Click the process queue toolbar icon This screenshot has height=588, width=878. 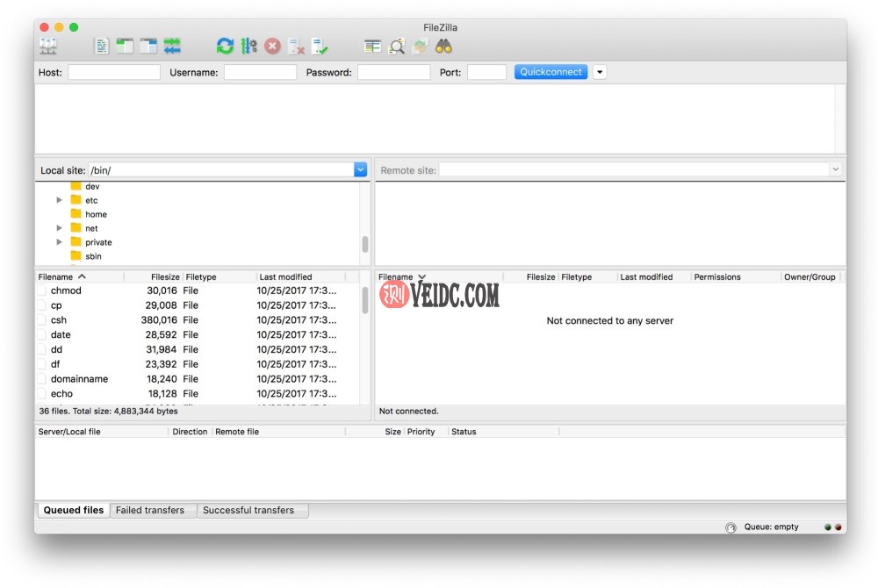pos(249,47)
